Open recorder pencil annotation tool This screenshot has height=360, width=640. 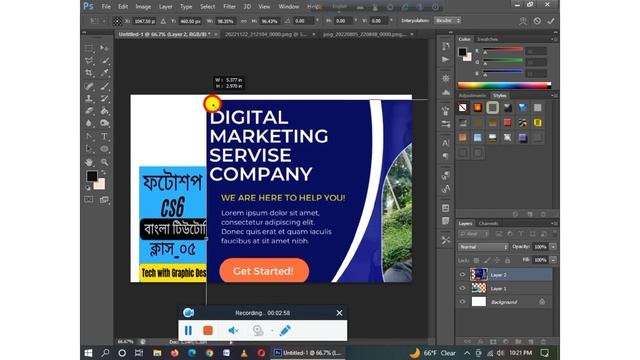[x=285, y=330]
